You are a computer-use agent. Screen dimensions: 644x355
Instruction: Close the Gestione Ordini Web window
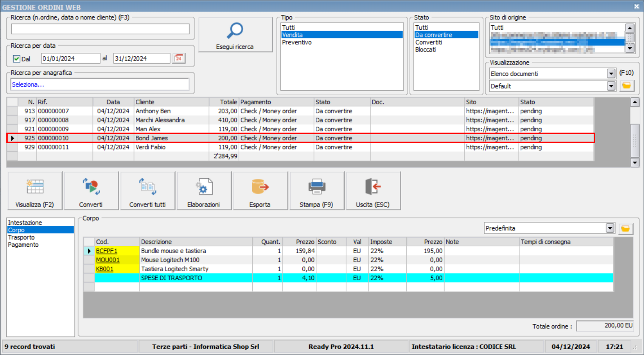coord(638,6)
